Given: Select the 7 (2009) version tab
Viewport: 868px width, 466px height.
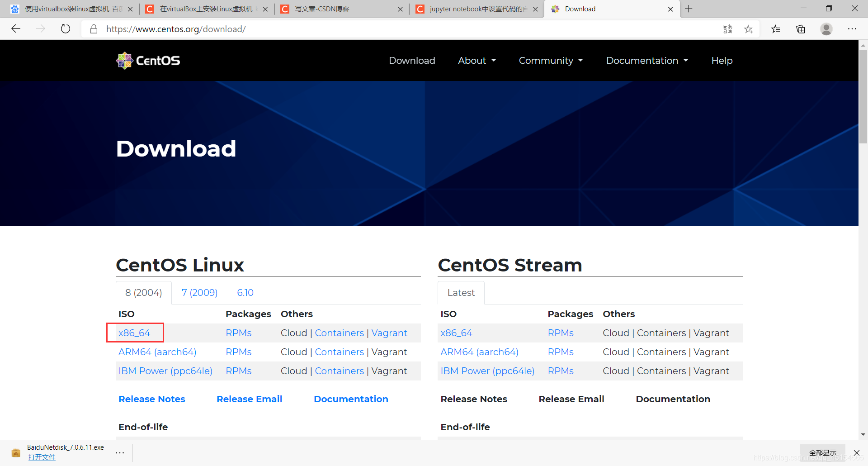Looking at the screenshot, I should [199, 293].
